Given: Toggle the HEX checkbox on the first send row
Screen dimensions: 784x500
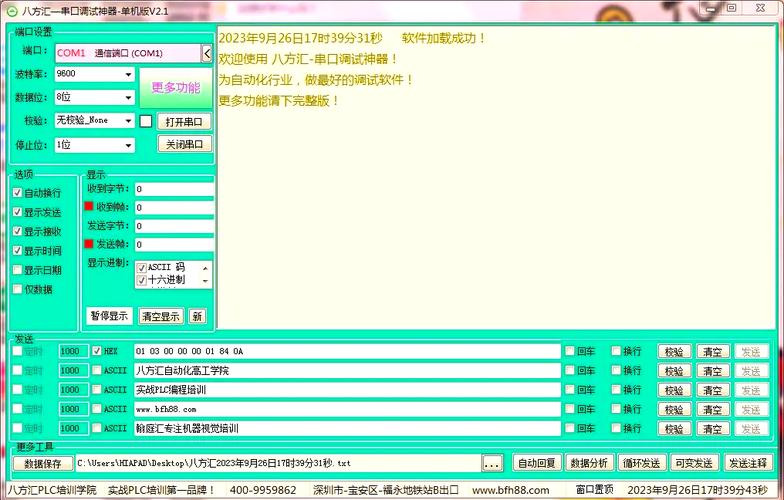Looking at the screenshot, I should [97, 351].
